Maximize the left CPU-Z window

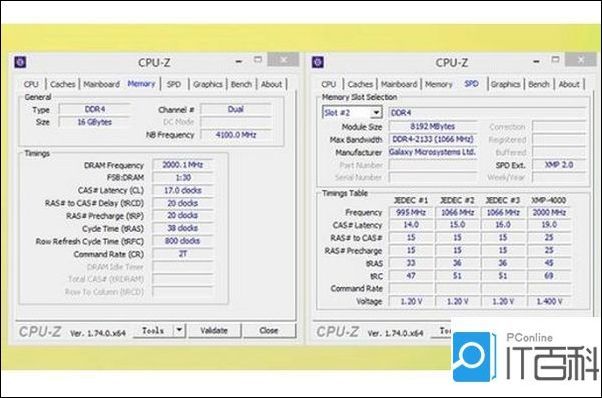258,59
